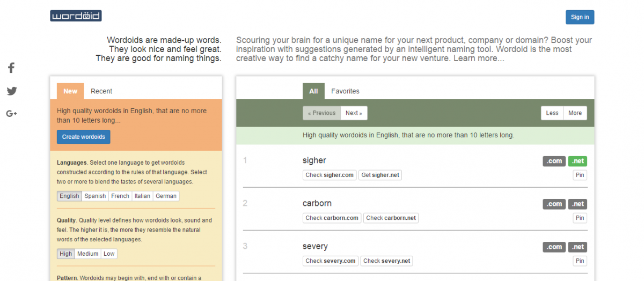Share on Facebook via sidebar icon
The image size is (644, 281).
11,68
